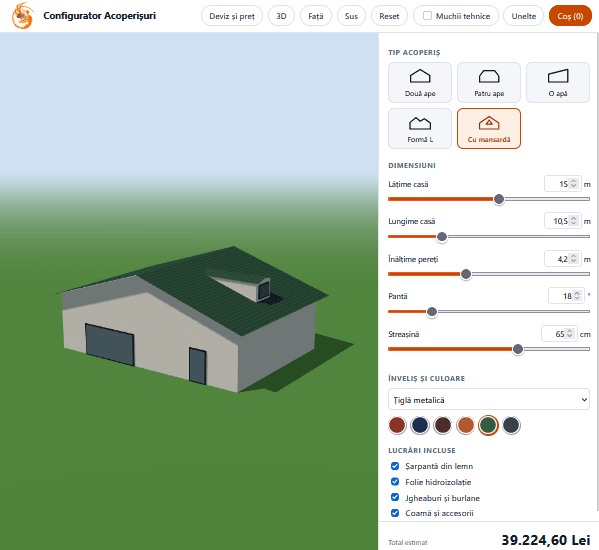599x550 pixels.
Task: Open the Unelte menu
Action: (x=523, y=16)
